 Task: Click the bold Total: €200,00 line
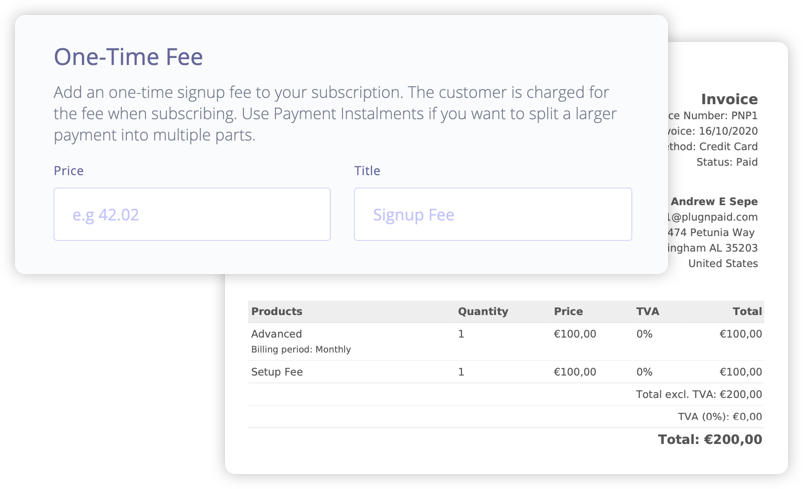pyautogui.click(x=709, y=439)
